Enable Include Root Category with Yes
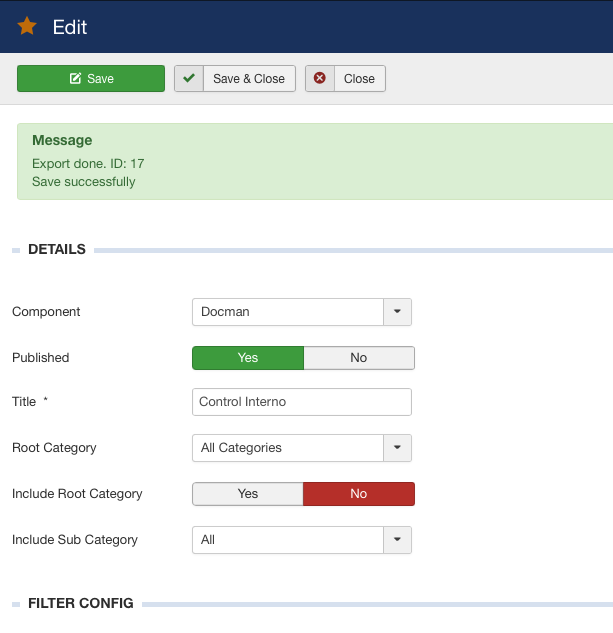Screen dimensions: 613x633 [x=248, y=494]
